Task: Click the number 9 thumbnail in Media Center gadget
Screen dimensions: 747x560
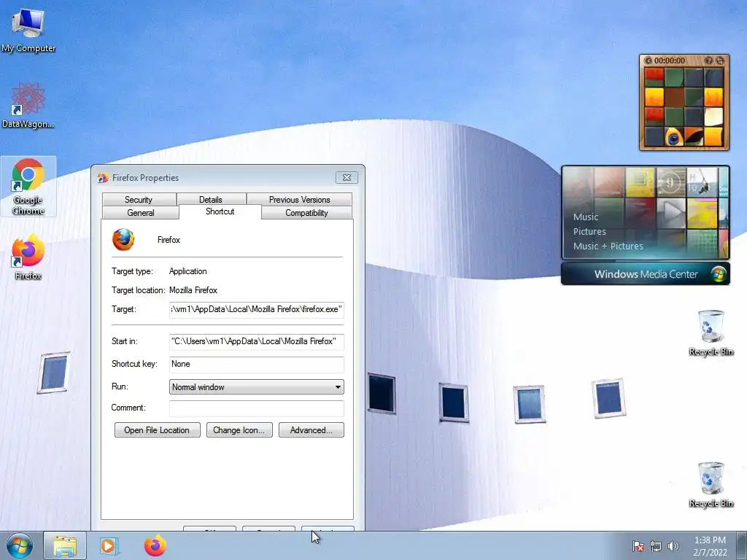Action: click(x=671, y=182)
